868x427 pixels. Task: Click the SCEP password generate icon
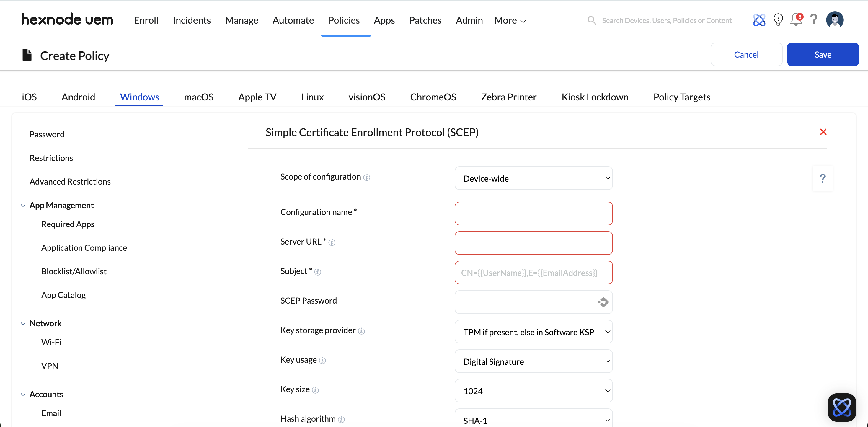(x=603, y=302)
